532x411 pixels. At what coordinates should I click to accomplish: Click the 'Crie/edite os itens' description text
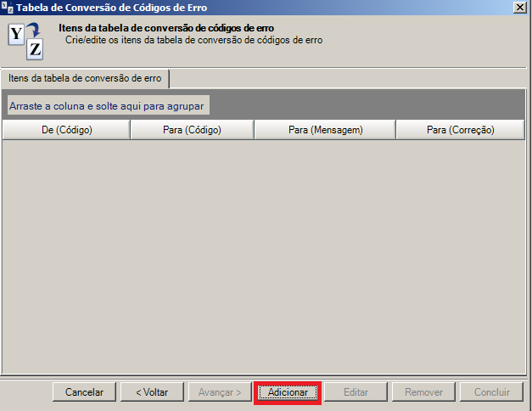[193, 40]
